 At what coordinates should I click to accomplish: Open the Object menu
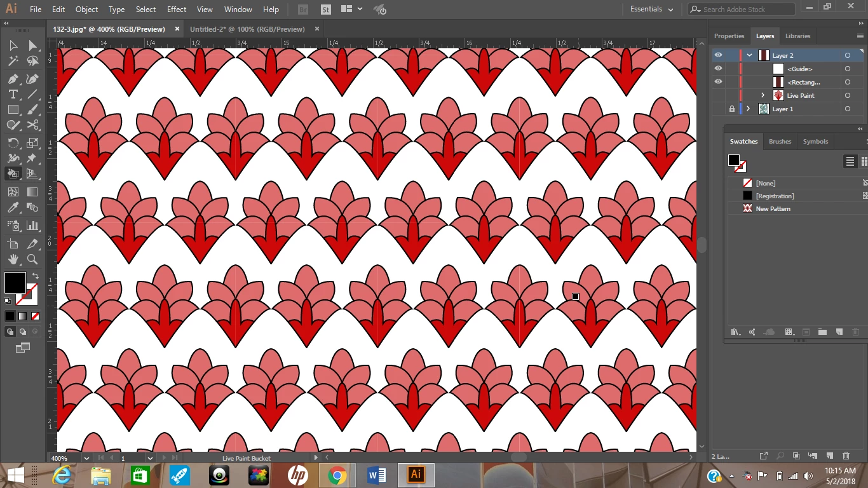point(86,9)
